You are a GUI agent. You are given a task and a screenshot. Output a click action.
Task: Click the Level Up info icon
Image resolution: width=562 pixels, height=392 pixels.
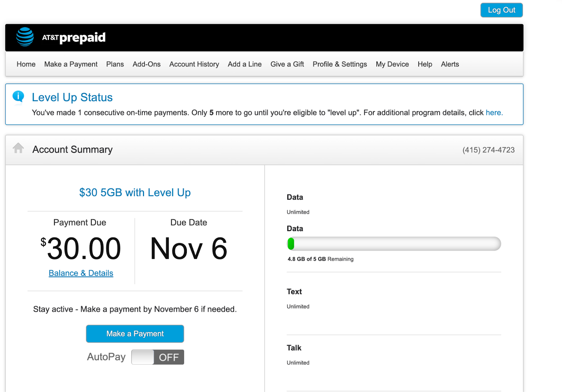pyautogui.click(x=18, y=97)
